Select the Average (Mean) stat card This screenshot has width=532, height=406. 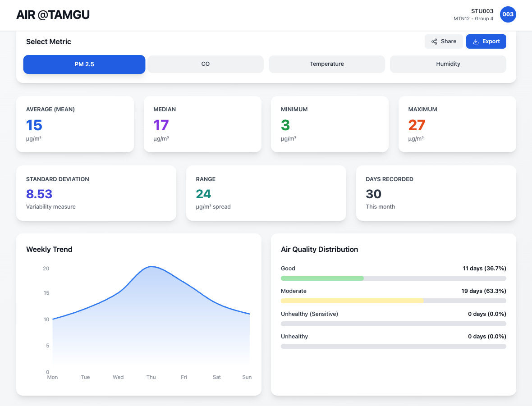[x=75, y=124]
